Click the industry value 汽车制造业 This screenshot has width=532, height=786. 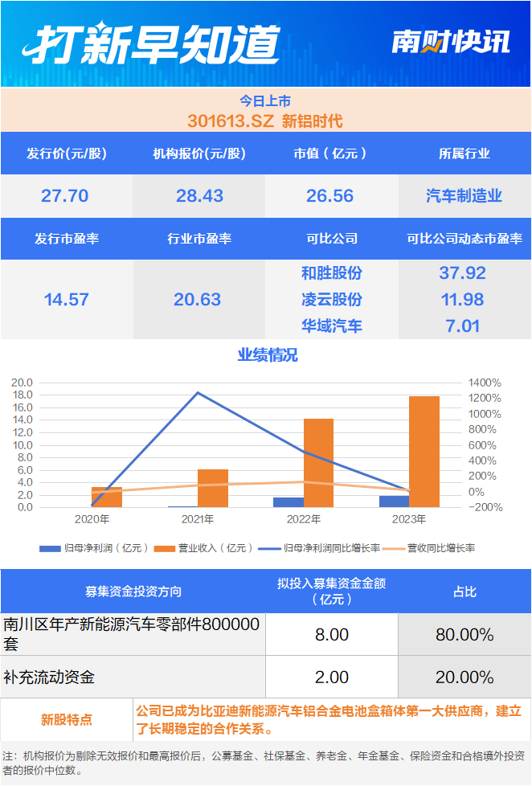(464, 195)
